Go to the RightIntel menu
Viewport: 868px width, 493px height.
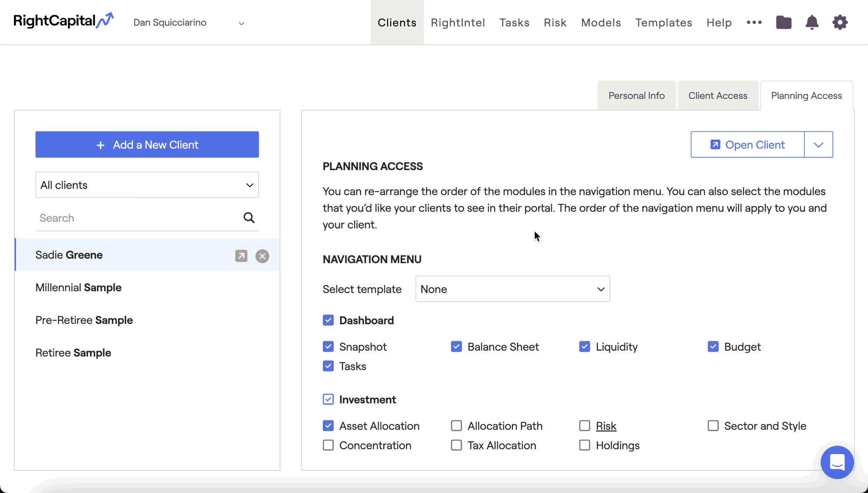point(457,23)
